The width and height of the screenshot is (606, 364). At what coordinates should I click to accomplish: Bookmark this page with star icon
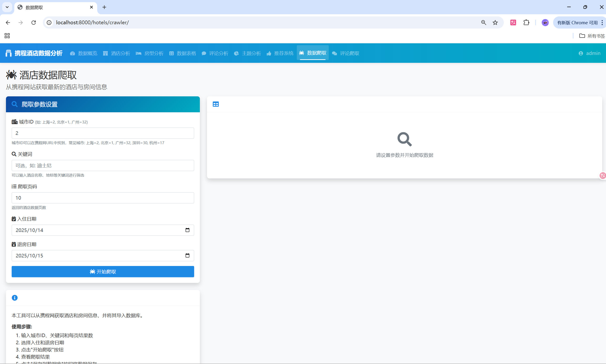[495, 23]
